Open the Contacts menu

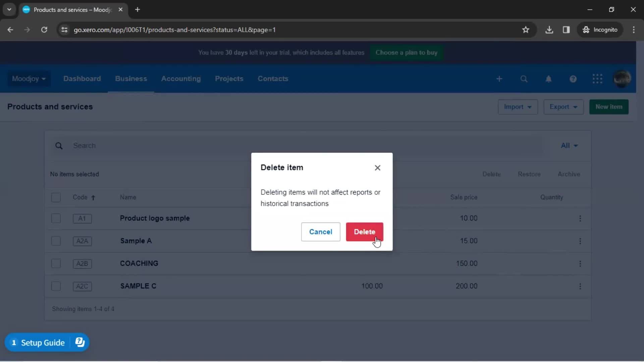(x=273, y=79)
